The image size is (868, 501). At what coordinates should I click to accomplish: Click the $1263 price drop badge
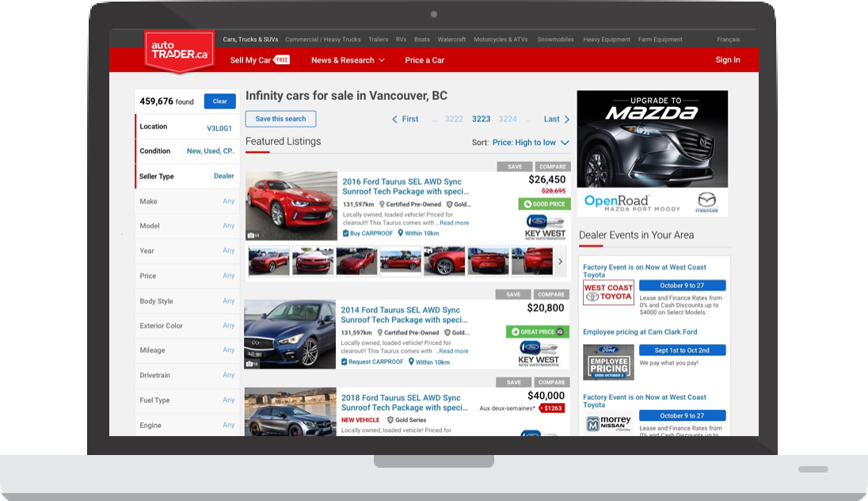coord(551,408)
